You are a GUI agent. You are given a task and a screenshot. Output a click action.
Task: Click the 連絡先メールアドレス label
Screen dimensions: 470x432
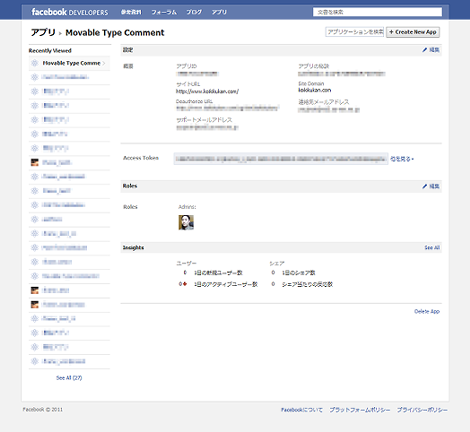coord(324,102)
